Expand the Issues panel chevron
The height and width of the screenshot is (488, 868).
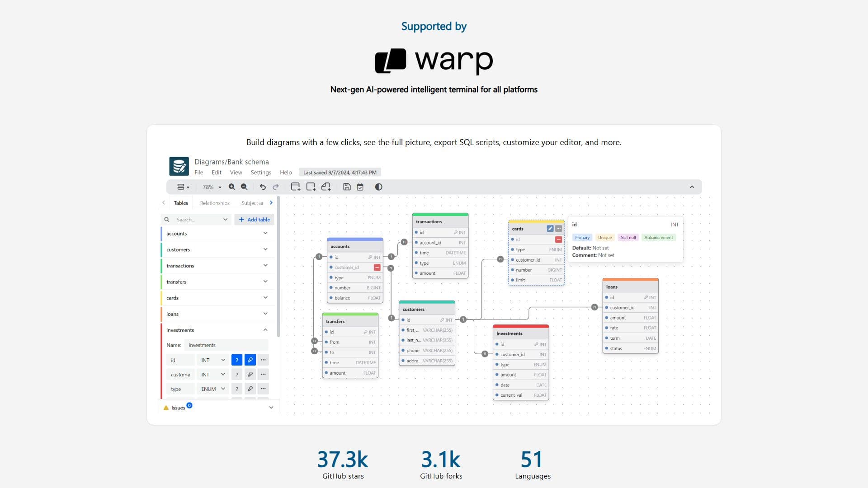(x=271, y=408)
